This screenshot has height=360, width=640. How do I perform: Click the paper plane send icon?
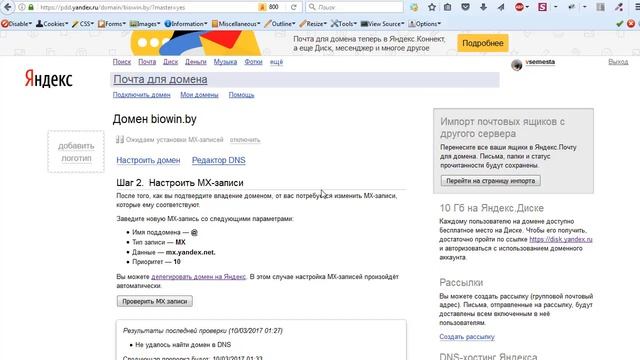click(501, 7)
